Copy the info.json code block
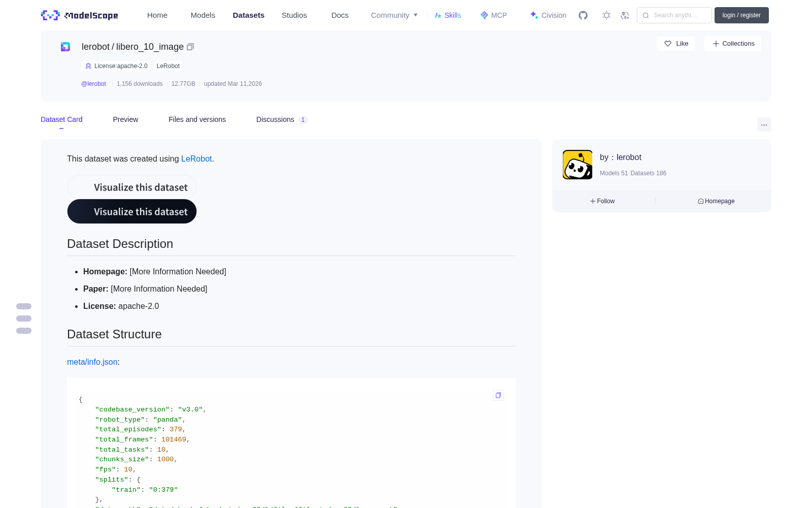Viewport: 812px width, 508px height. (x=498, y=395)
